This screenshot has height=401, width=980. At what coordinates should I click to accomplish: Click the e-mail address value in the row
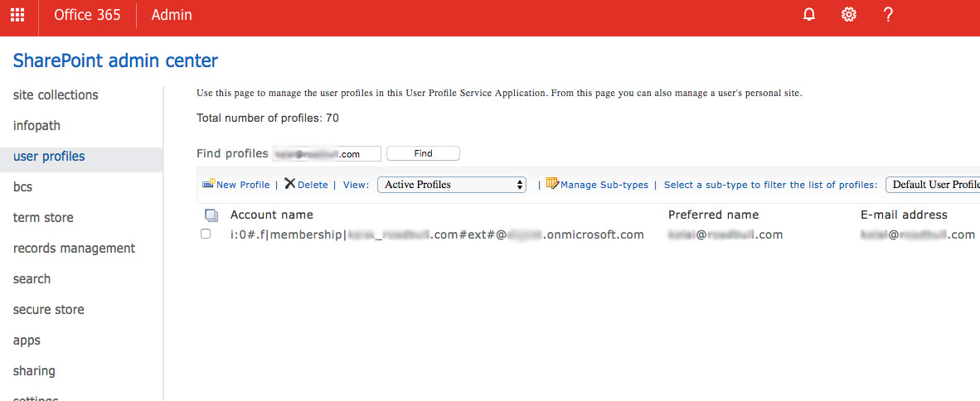pos(918,234)
